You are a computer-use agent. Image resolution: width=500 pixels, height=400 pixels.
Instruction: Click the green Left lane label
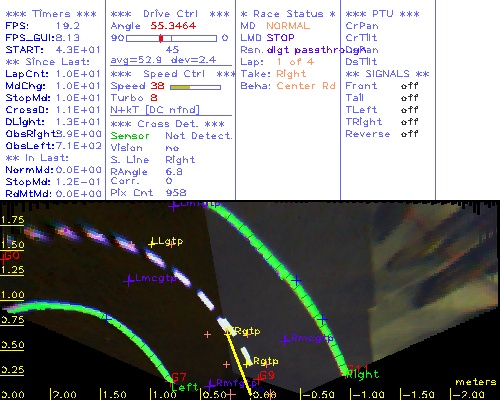click(x=185, y=387)
